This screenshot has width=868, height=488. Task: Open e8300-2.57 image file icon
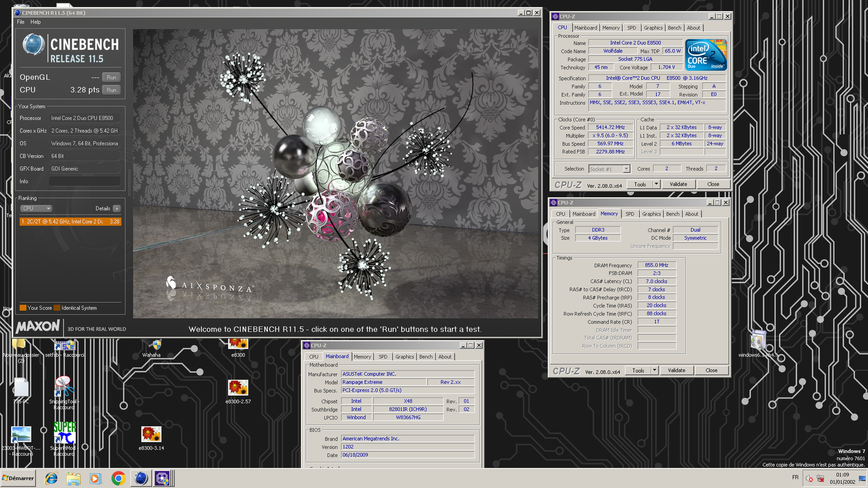[238, 388]
